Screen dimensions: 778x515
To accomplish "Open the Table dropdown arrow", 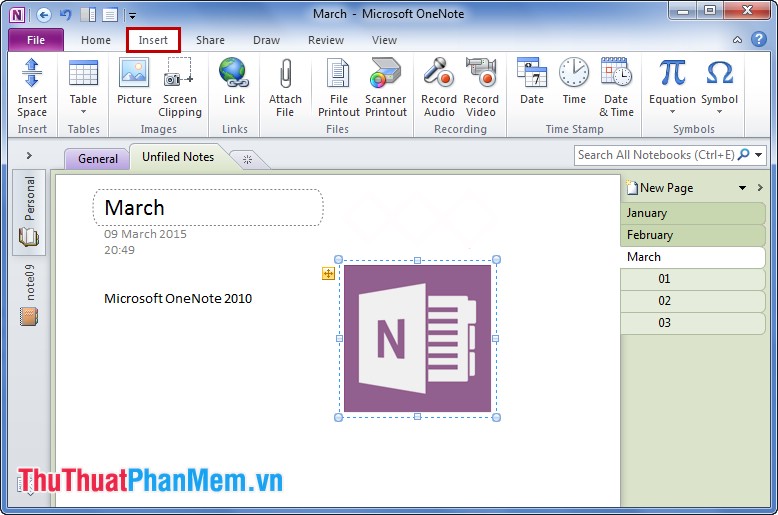I will (83, 112).
